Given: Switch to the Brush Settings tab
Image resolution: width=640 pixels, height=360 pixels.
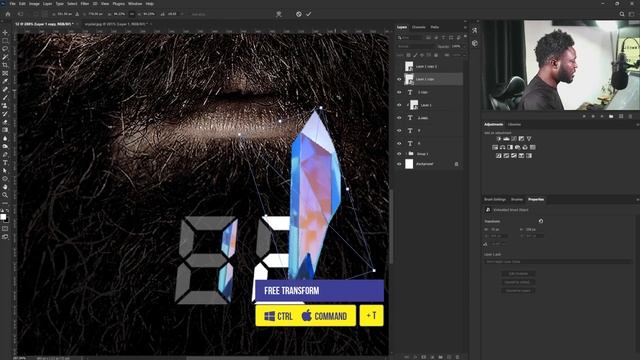Looking at the screenshot, I should pos(495,200).
